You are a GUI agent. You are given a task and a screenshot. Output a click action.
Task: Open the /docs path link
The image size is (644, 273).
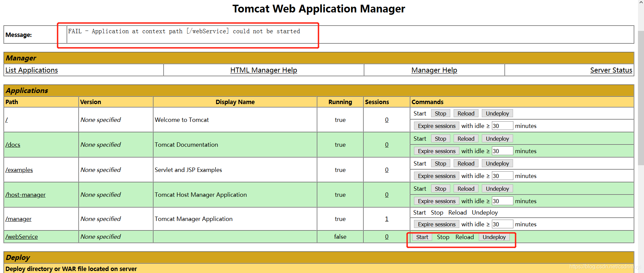click(13, 145)
